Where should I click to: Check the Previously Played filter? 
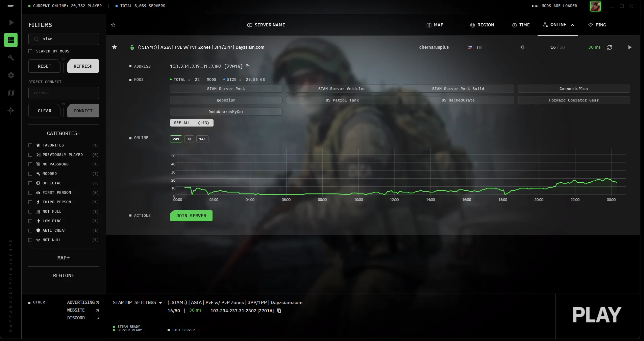pos(30,155)
